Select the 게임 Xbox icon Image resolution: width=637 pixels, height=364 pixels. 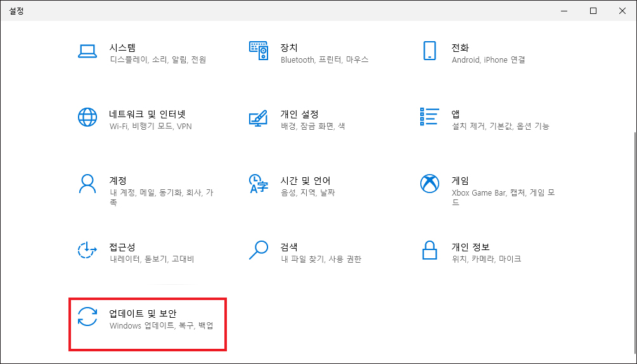click(x=429, y=184)
